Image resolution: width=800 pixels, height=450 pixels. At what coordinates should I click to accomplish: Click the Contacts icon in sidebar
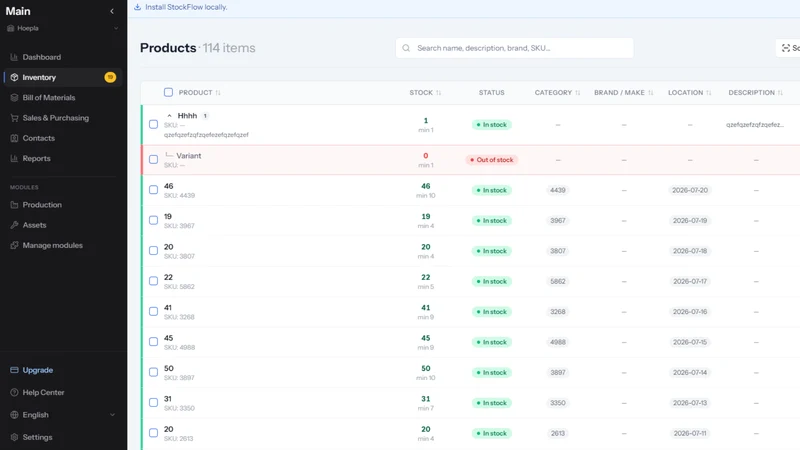coord(14,138)
